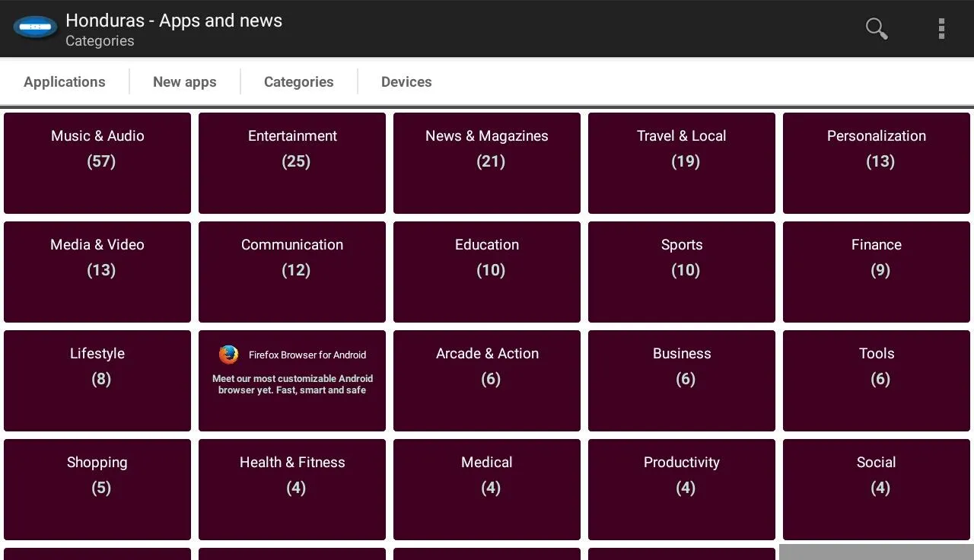Select the Medical category tile

487,489
